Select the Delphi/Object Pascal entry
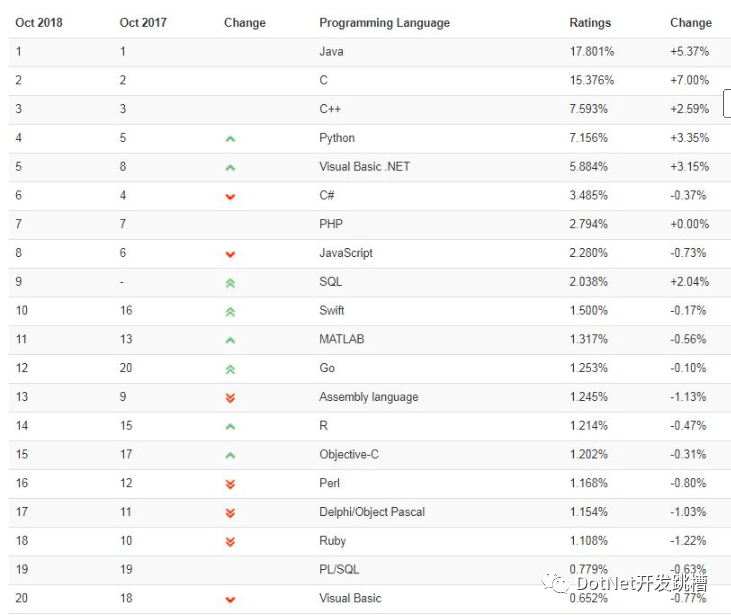This screenshot has height=615, width=731. pos(372,512)
